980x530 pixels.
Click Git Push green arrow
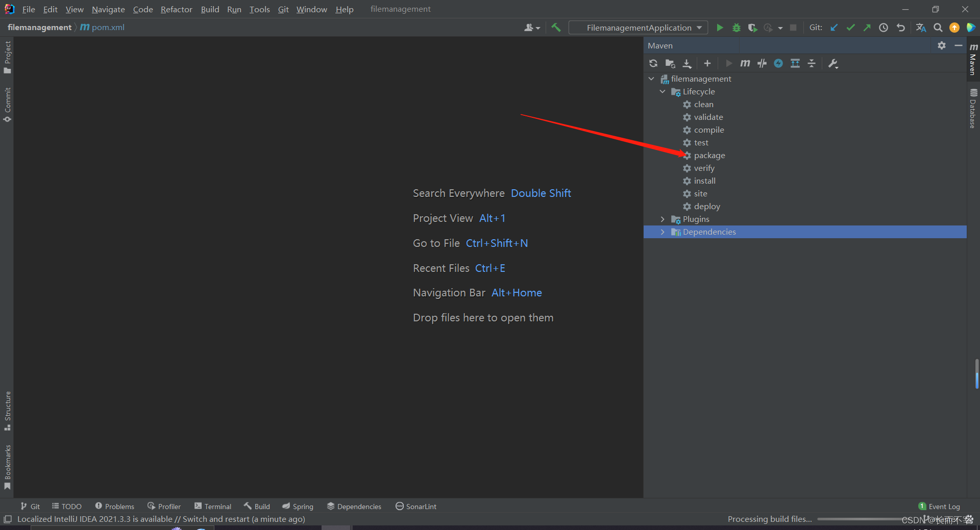tap(867, 28)
